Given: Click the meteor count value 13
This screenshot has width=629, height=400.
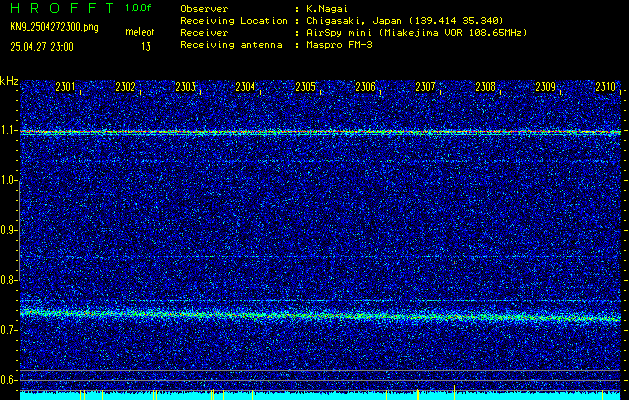Looking at the screenshot, I should pos(146,47).
